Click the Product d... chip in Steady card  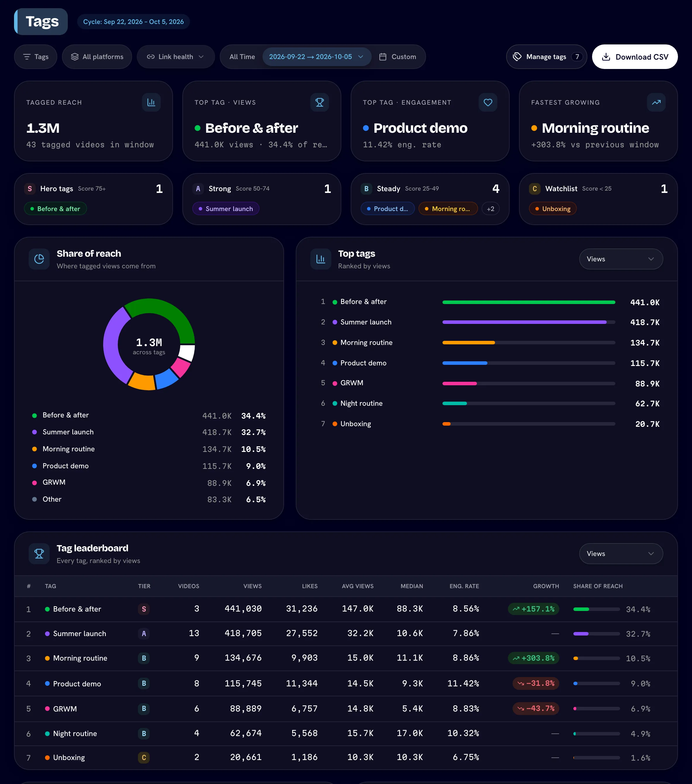click(387, 209)
